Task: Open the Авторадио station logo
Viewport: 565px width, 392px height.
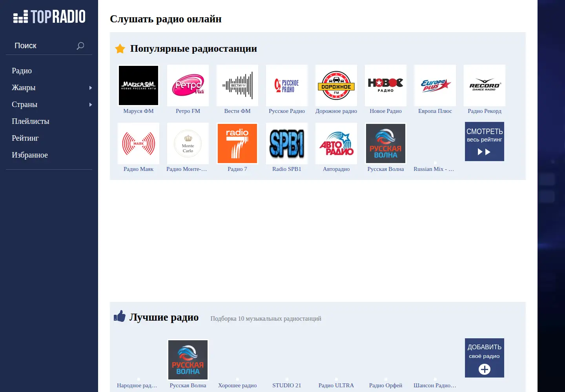Action: point(336,143)
